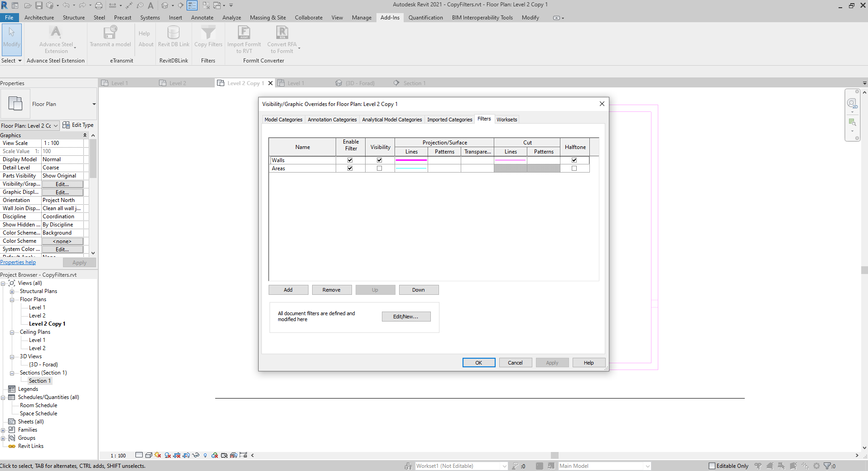Click the magenta line override for Walls
The image size is (868, 471).
[411, 160]
